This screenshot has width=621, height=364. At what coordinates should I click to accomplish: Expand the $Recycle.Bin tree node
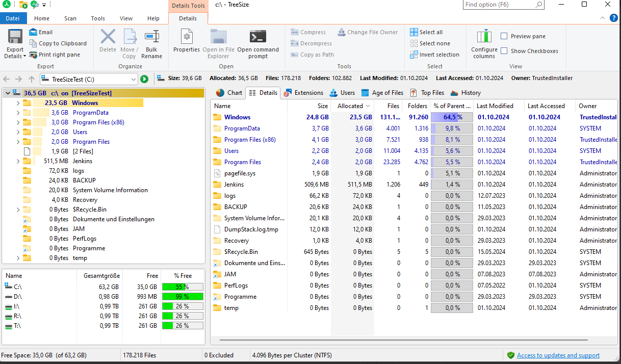pyautogui.click(x=18, y=210)
